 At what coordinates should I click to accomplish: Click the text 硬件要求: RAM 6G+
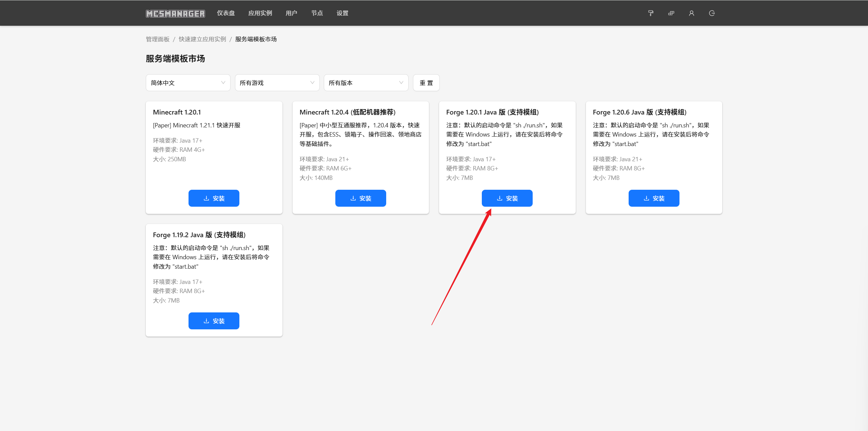click(325, 168)
